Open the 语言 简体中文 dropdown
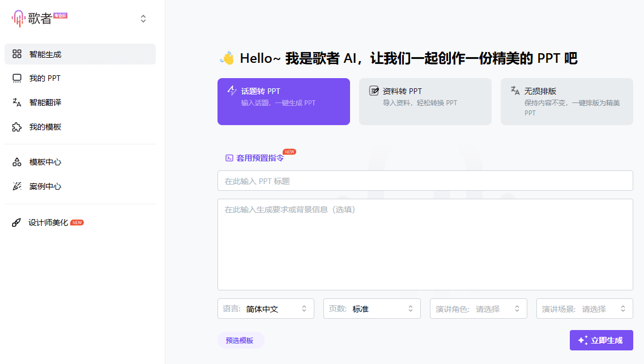 coord(266,309)
